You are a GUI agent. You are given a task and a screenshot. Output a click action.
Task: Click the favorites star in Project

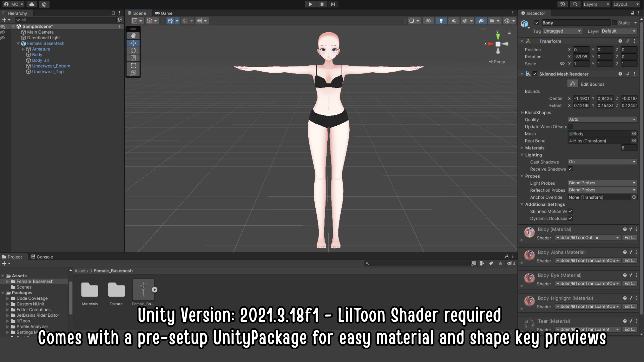coord(500,263)
